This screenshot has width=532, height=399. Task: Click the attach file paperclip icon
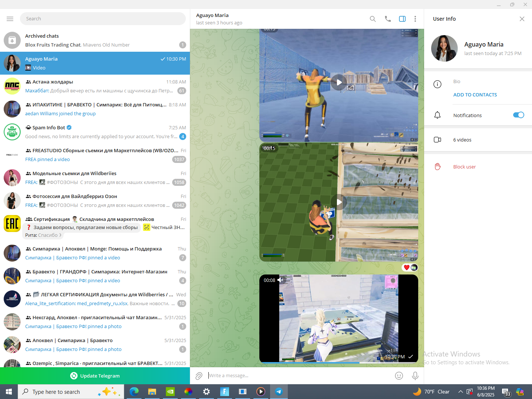pos(199,376)
